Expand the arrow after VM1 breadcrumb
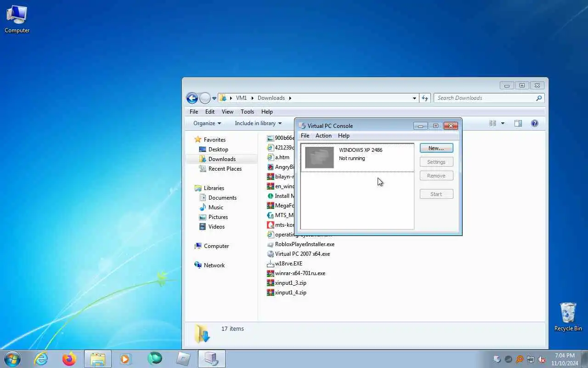Viewport: 588px width, 368px height. [252, 98]
